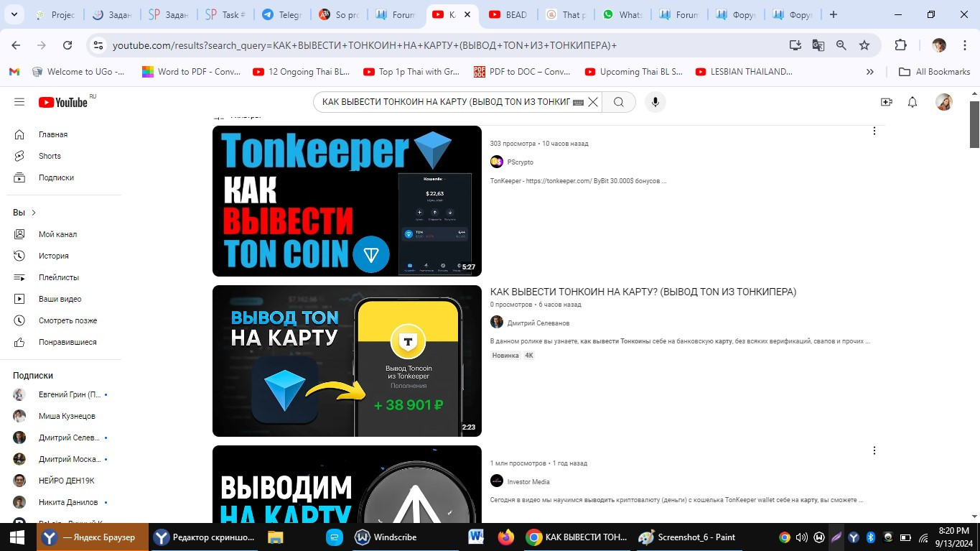
Task: Switch to the Task # browser tab
Action: (x=225, y=14)
